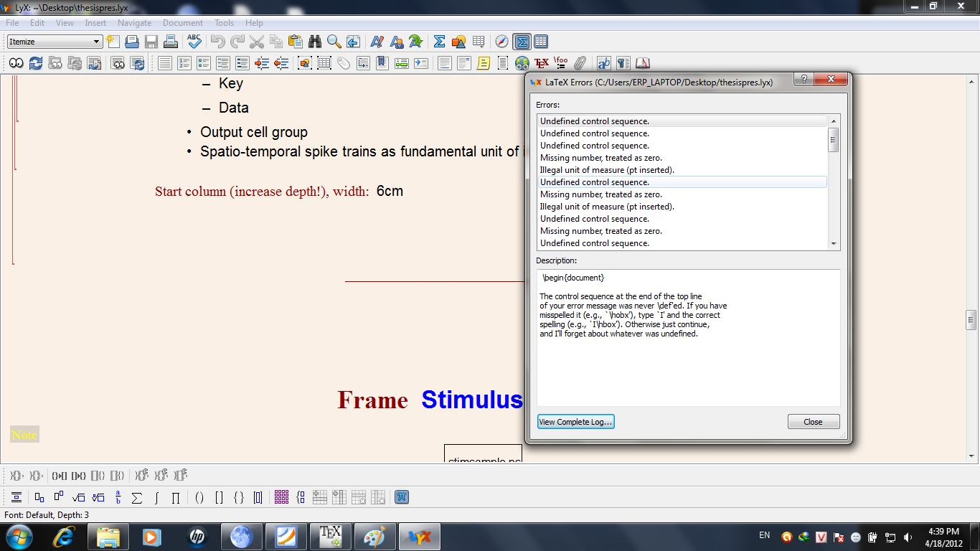Click the increase depth icon
Screen dimensions: 980x551
[x=262, y=63]
